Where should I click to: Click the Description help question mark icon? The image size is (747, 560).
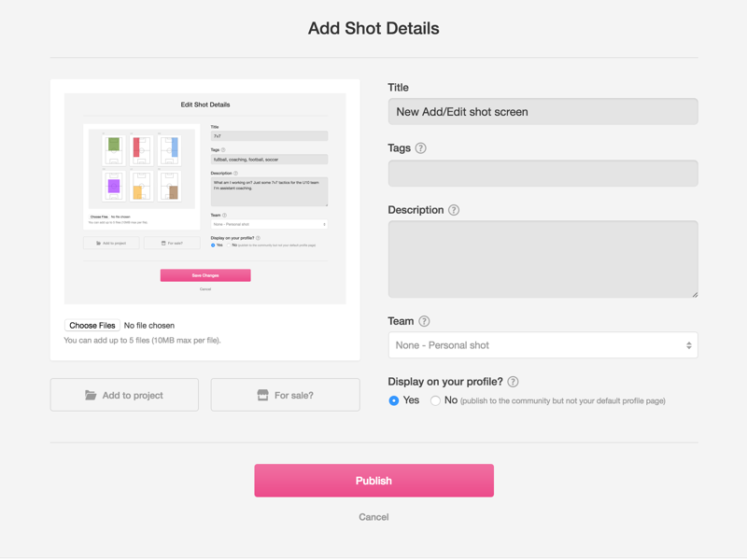pyautogui.click(x=454, y=210)
